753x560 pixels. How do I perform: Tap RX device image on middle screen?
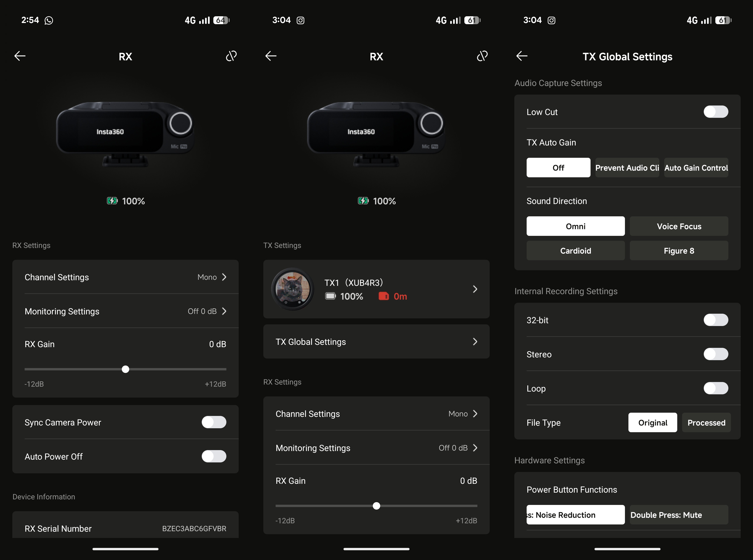pyautogui.click(x=376, y=134)
